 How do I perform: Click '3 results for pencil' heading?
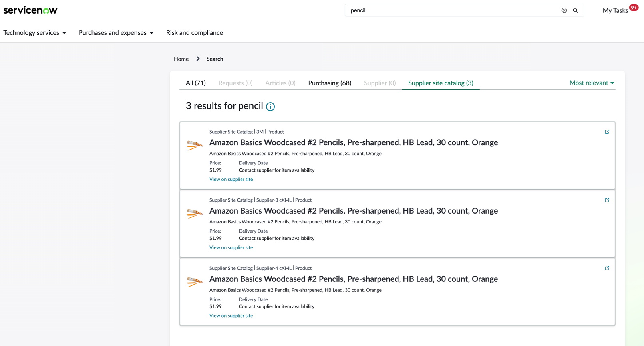point(224,106)
